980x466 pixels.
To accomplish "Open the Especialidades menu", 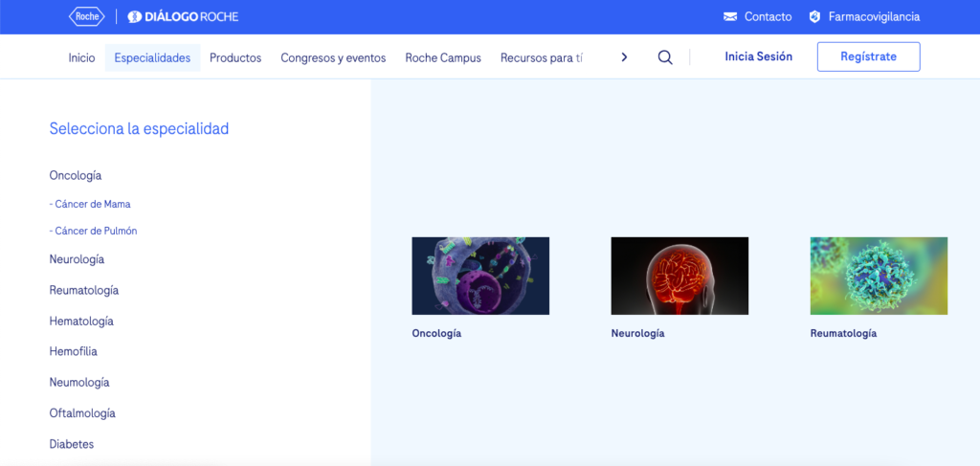I will [x=152, y=57].
